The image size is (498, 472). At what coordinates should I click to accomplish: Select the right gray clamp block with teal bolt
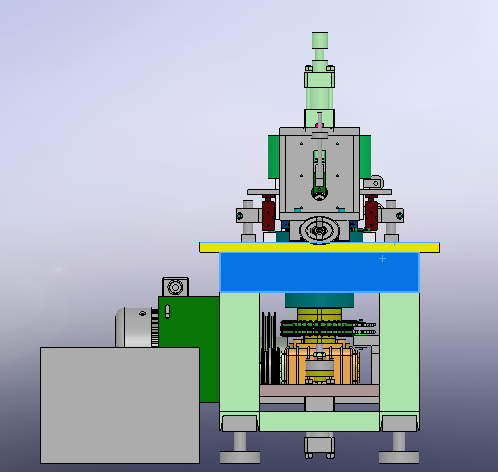point(391,216)
